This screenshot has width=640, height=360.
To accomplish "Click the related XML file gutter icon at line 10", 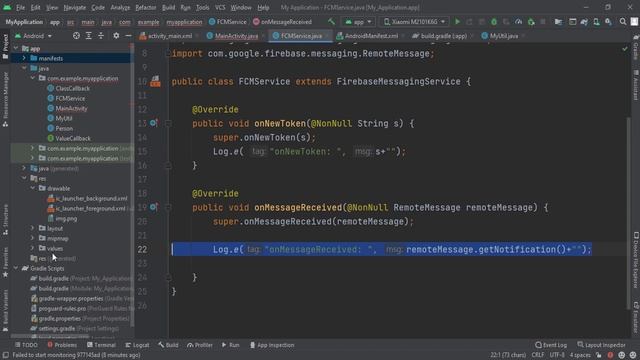I will click(x=155, y=81).
